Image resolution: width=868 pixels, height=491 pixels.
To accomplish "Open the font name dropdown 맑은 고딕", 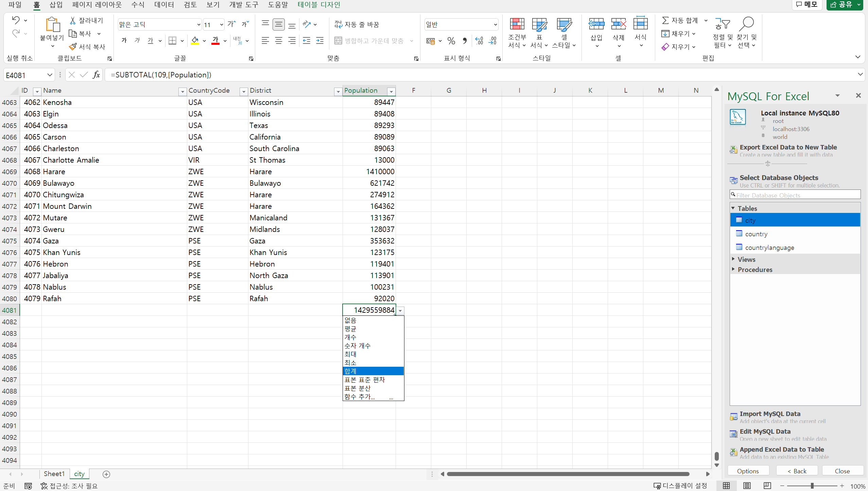I will click(x=199, y=24).
